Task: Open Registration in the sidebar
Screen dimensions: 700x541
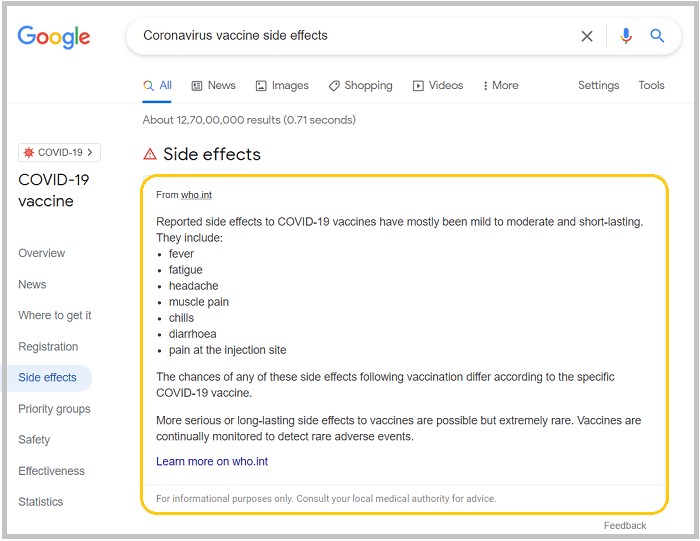Action: [x=48, y=347]
